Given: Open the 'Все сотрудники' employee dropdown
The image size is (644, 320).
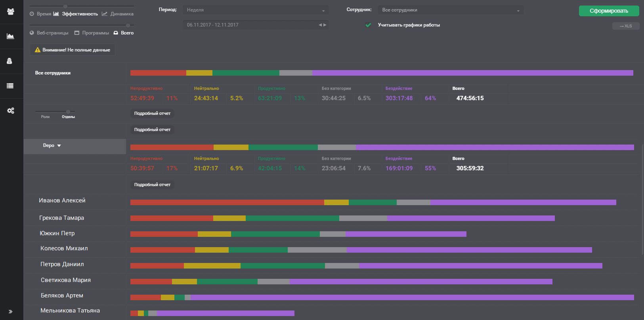Looking at the screenshot, I should pos(451,10).
